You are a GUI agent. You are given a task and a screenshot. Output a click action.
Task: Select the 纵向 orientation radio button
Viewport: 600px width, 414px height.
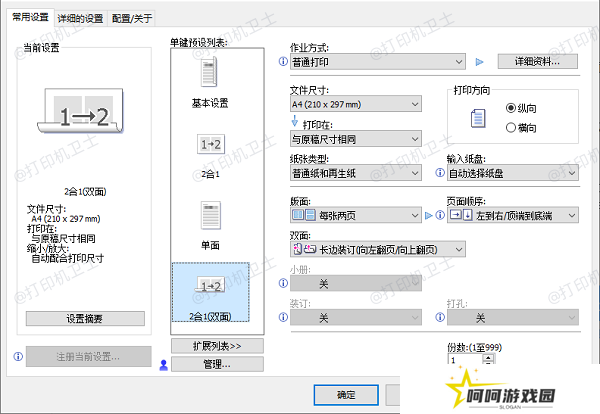(510, 108)
